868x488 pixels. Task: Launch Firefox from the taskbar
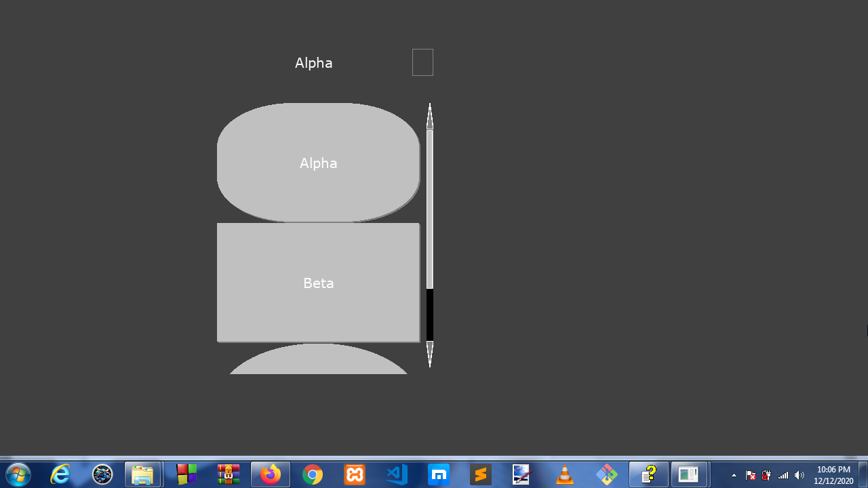[271, 474]
